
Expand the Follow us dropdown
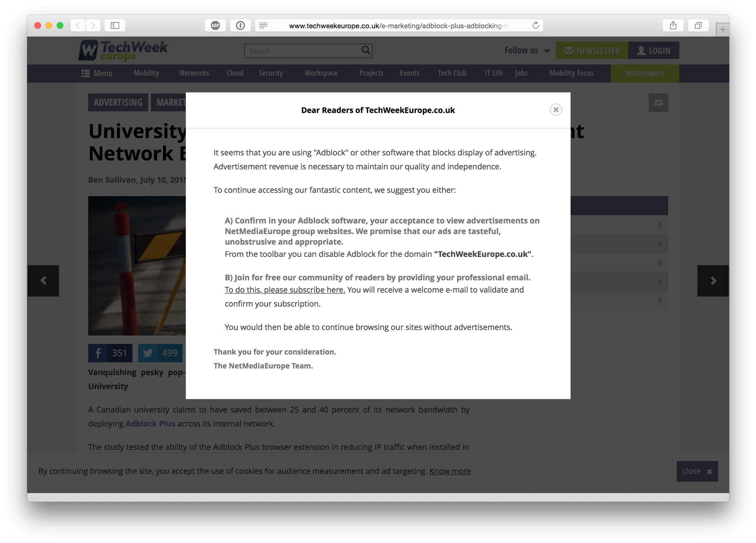[x=527, y=50]
